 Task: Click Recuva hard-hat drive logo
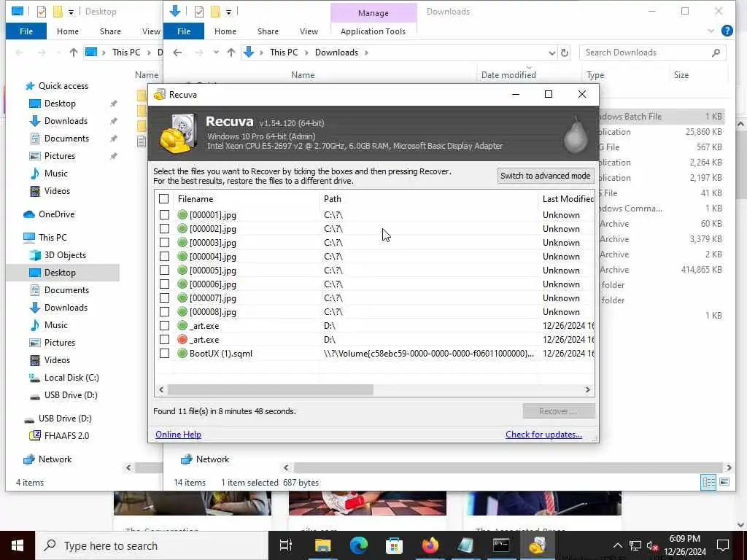coord(178,133)
